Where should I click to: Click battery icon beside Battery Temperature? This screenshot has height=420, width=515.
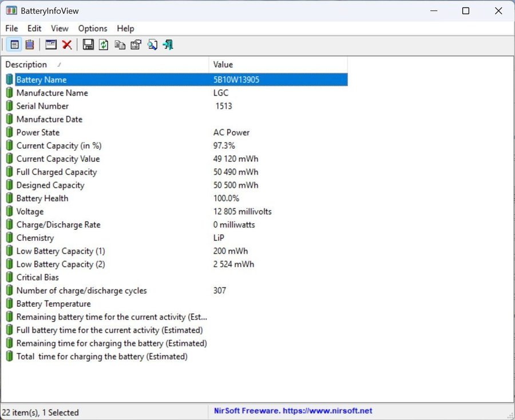tap(10, 303)
